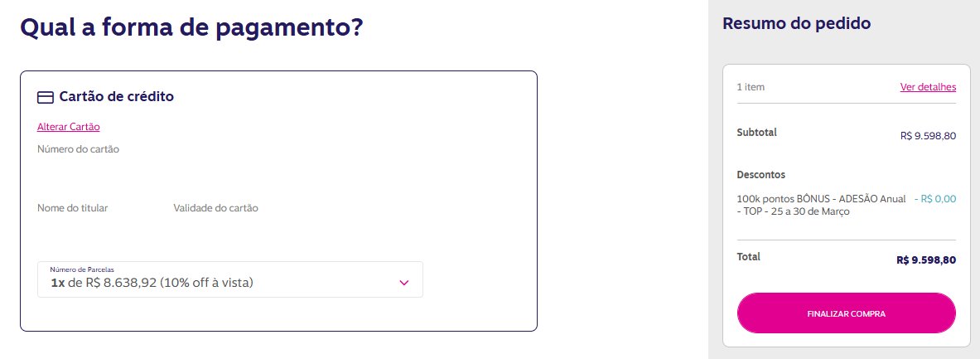Viewport: 980px width, 359px height.
Task: Click the Total value in bold
Action: point(926,260)
